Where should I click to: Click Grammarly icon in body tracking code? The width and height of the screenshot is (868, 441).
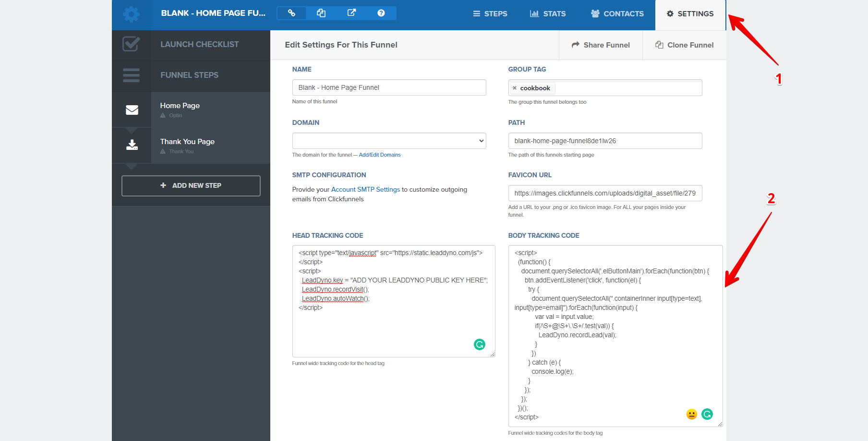[707, 414]
